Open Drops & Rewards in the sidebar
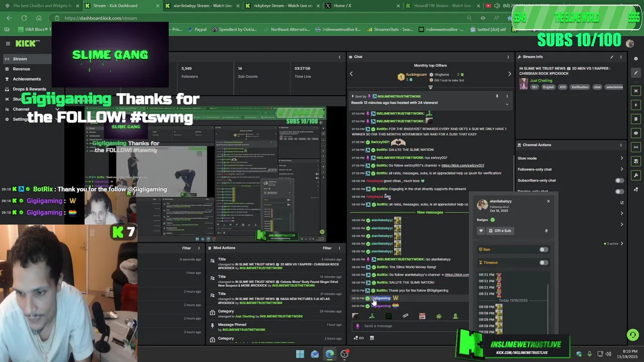 coord(29,89)
